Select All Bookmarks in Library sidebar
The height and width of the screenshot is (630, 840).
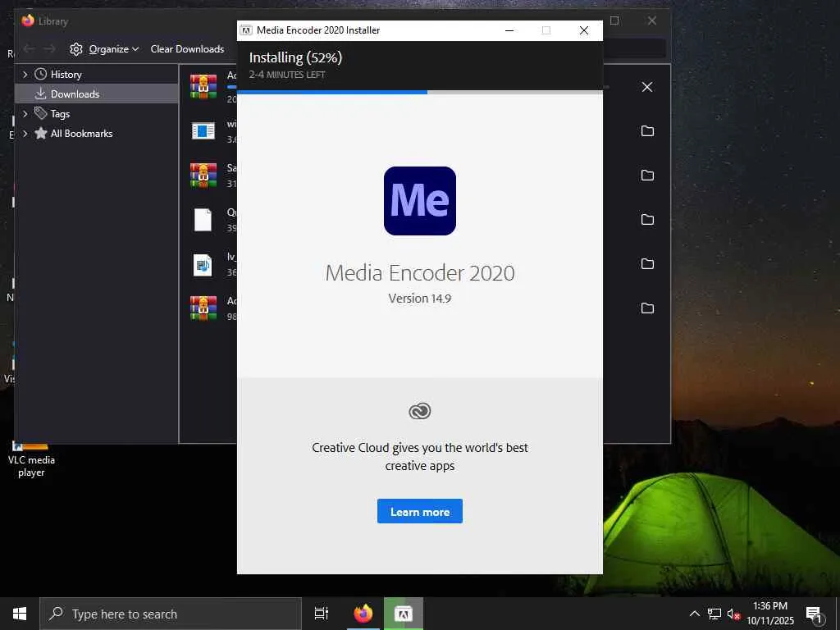pos(81,134)
